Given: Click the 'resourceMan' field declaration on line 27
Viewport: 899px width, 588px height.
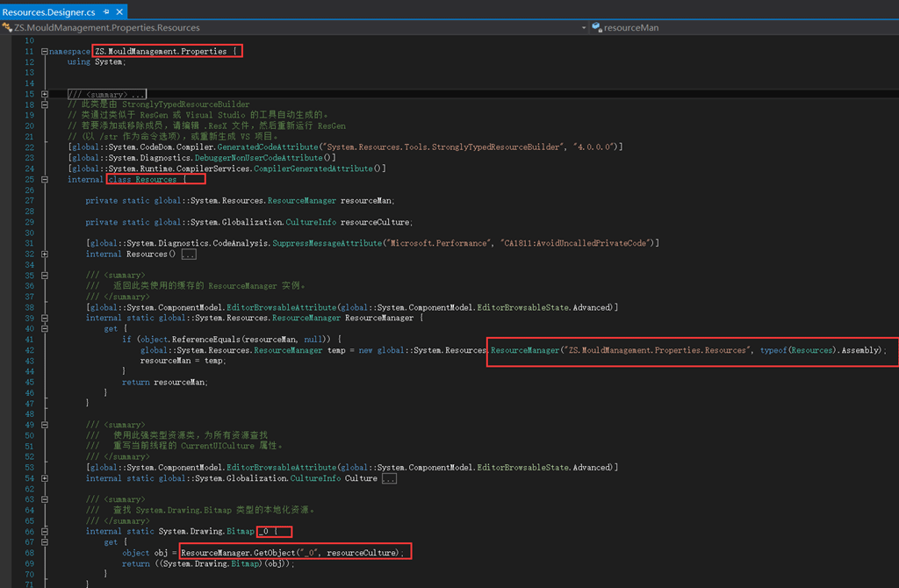Looking at the screenshot, I should pos(366,201).
